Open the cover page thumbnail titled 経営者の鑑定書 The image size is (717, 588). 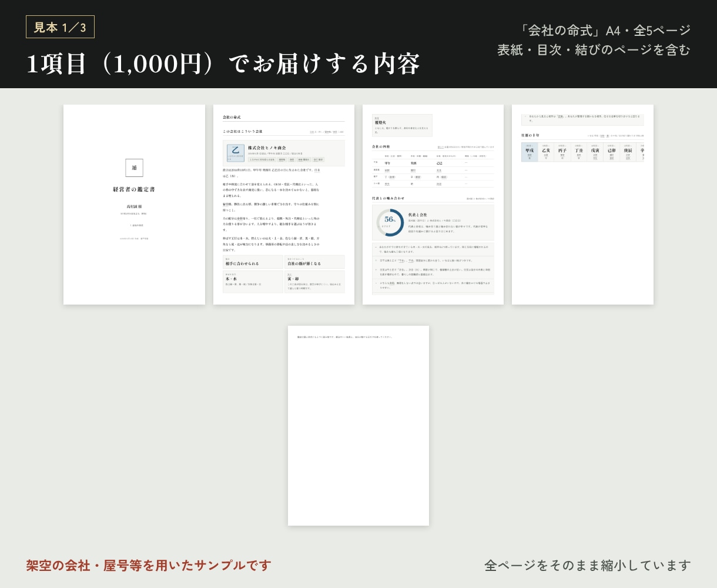[134, 205]
